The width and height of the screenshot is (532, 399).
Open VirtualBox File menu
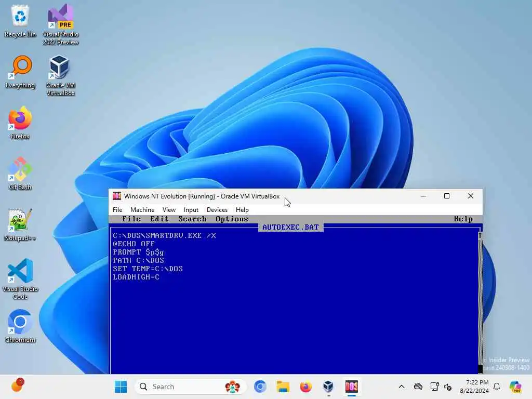[117, 210]
